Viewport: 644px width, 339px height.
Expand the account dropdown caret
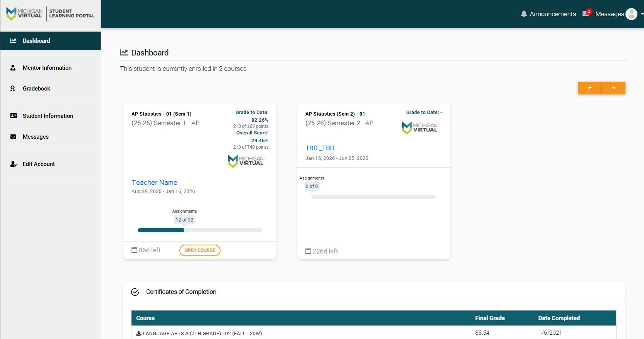point(642,14)
